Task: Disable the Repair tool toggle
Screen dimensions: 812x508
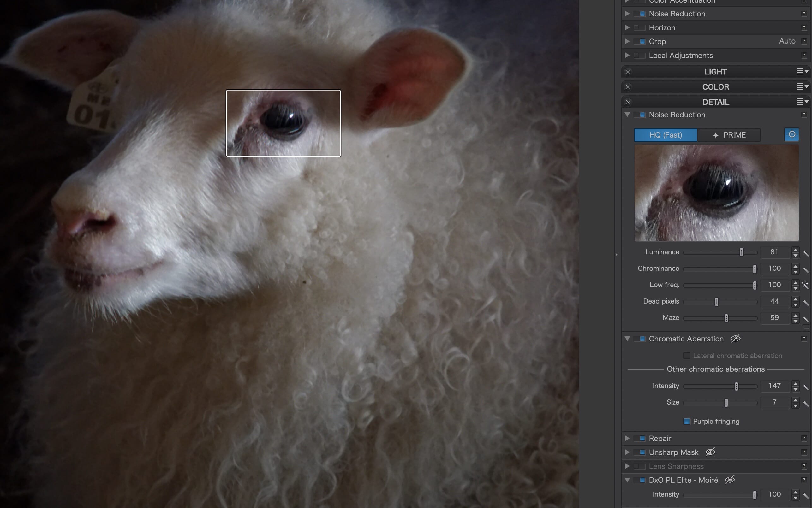Action: pos(640,439)
